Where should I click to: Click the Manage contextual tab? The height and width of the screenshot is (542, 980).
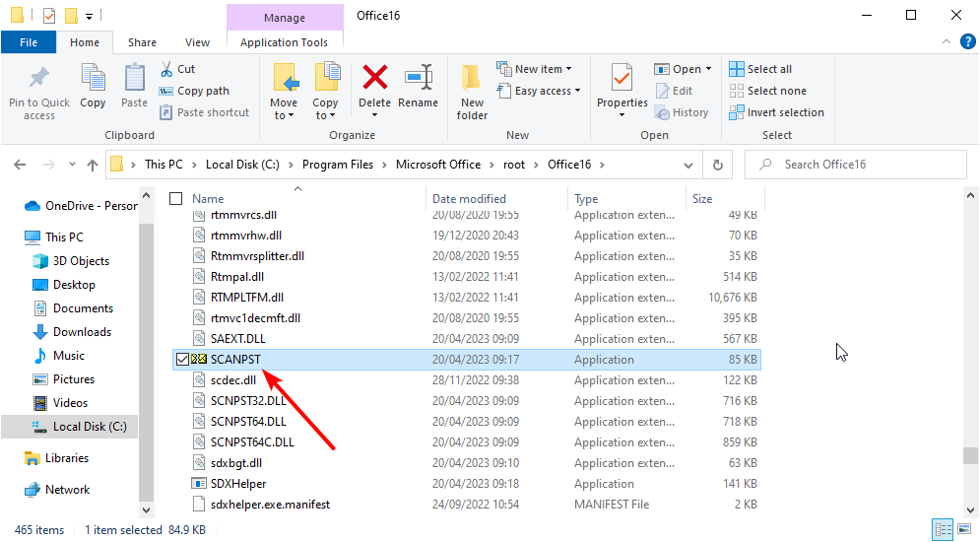click(x=285, y=18)
